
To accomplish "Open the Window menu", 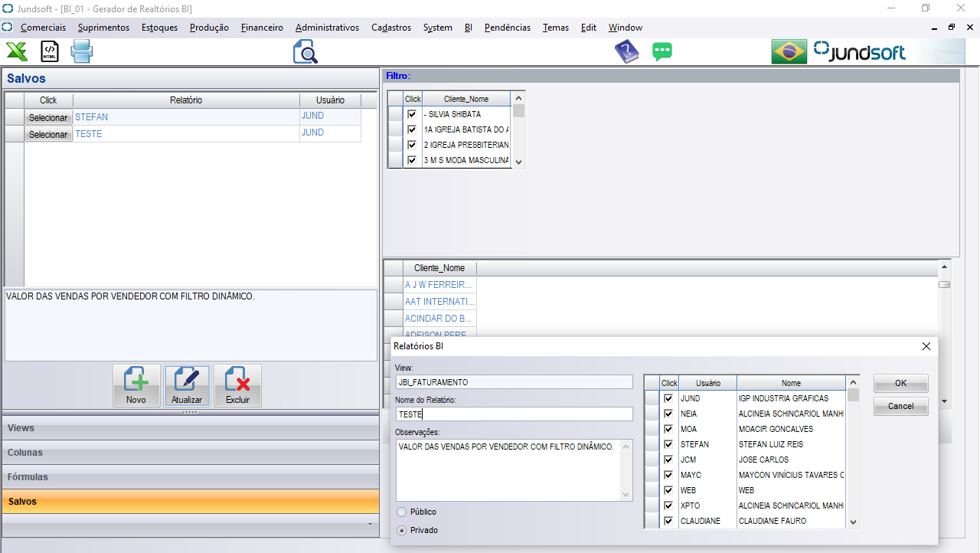I will pyautogui.click(x=626, y=28).
